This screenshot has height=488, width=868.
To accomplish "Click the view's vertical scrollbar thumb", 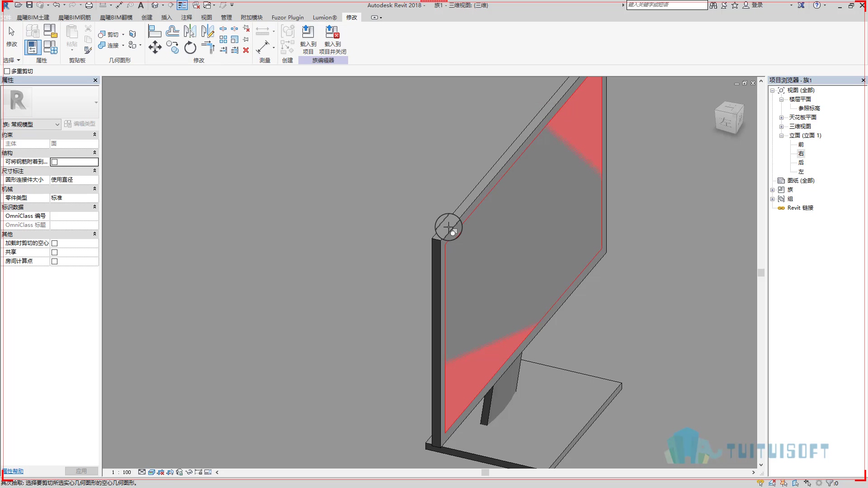I will 761,273.
